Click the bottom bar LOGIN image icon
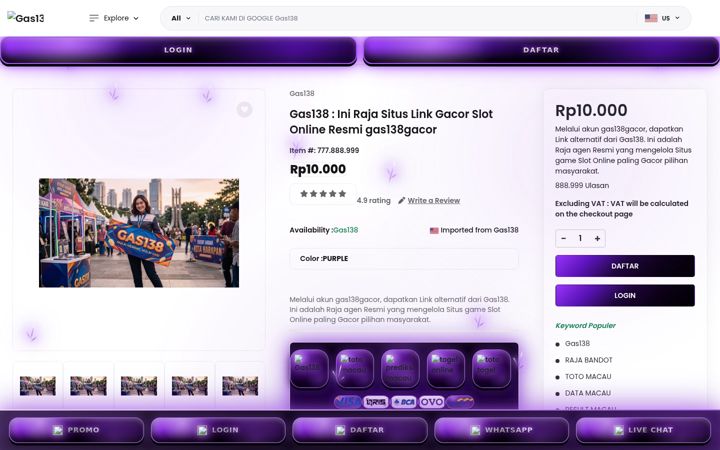The height and width of the screenshot is (450, 720). [202, 430]
